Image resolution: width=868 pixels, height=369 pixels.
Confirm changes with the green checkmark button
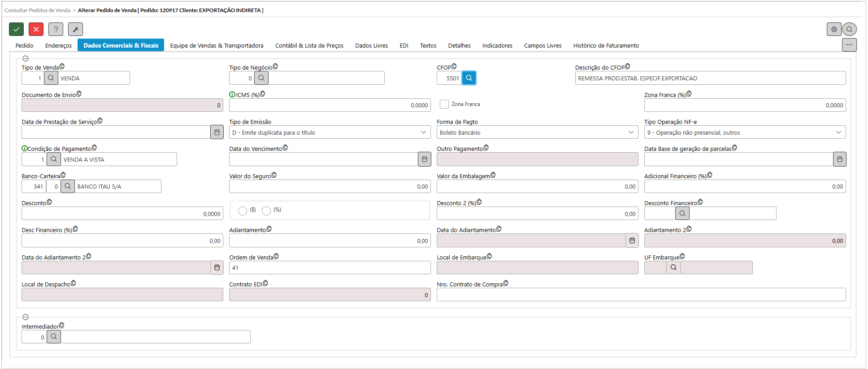pyautogui.click(x=16, y=29)
